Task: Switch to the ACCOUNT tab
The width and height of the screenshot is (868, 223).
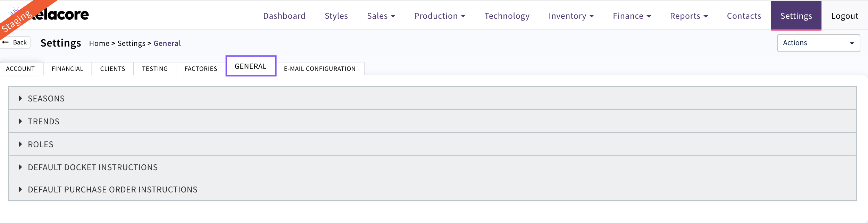Action: 20,69
